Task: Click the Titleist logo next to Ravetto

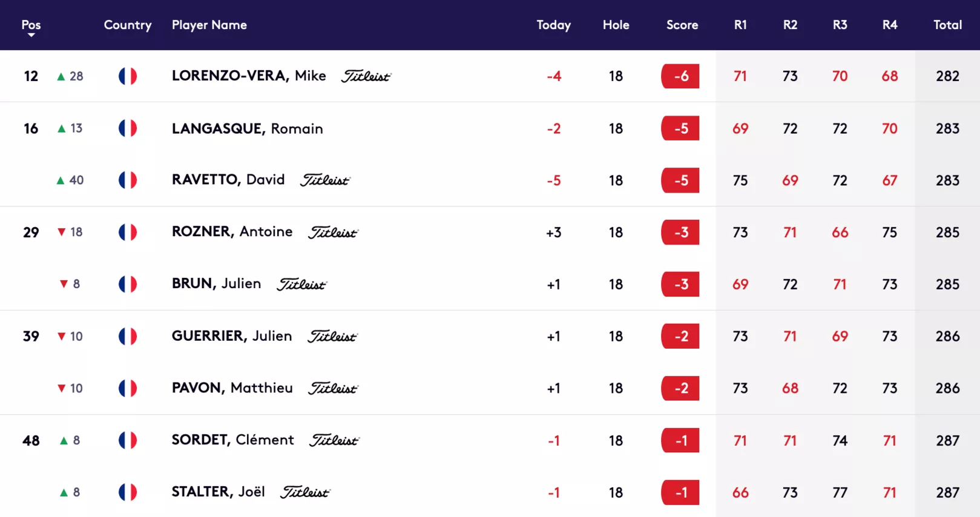Action: [326, 180]
